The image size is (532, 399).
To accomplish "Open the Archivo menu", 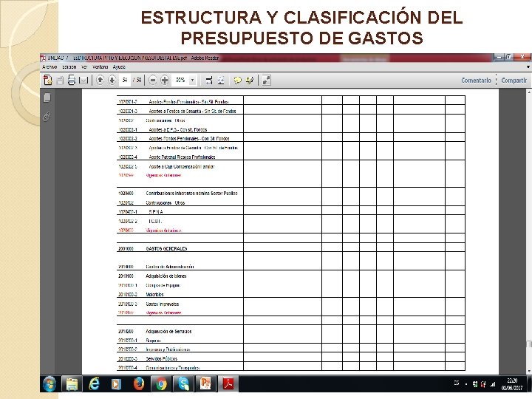I will (x=50, y=66).
